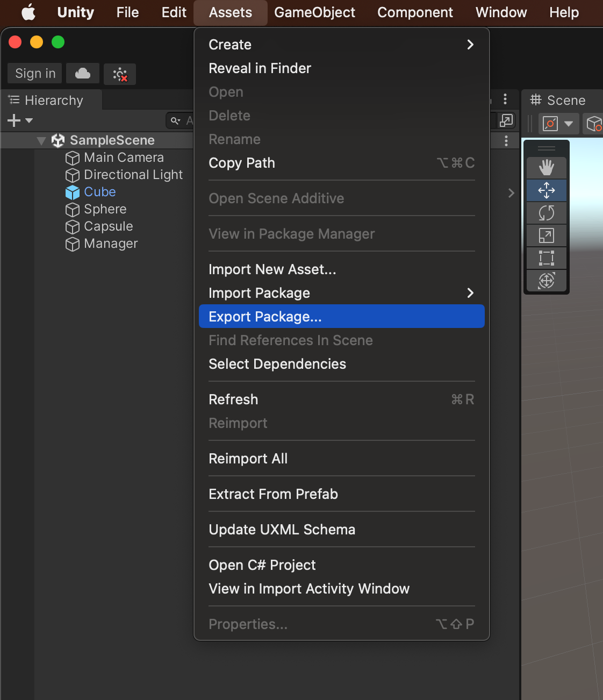603x700 pixels.
Task: Open the Unity application menu
Action: [x=75, y=12]
